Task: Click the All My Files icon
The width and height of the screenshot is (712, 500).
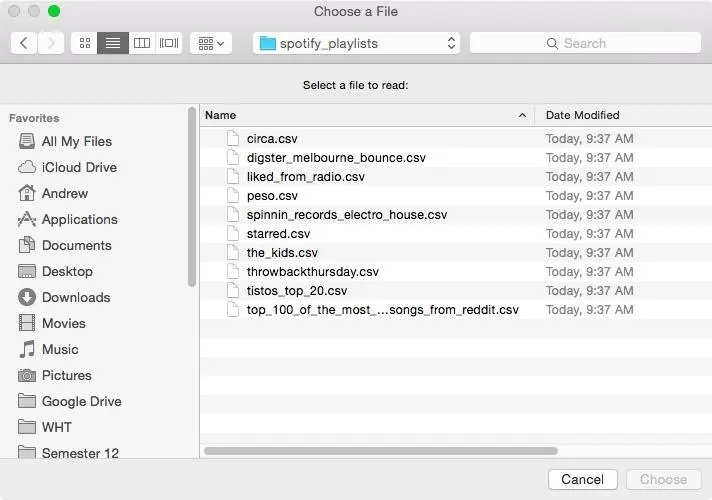Action: pyautogui.click(x=27, y=141)
